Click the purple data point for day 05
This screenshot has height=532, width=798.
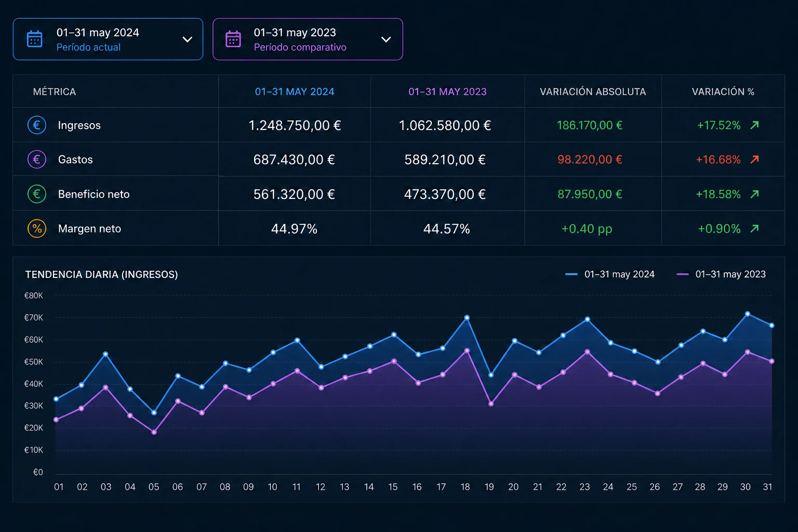click(154, 432)
